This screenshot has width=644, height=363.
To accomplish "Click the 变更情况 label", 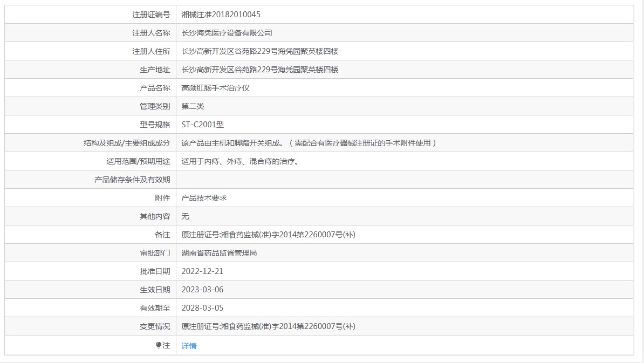I will point(155,326).
